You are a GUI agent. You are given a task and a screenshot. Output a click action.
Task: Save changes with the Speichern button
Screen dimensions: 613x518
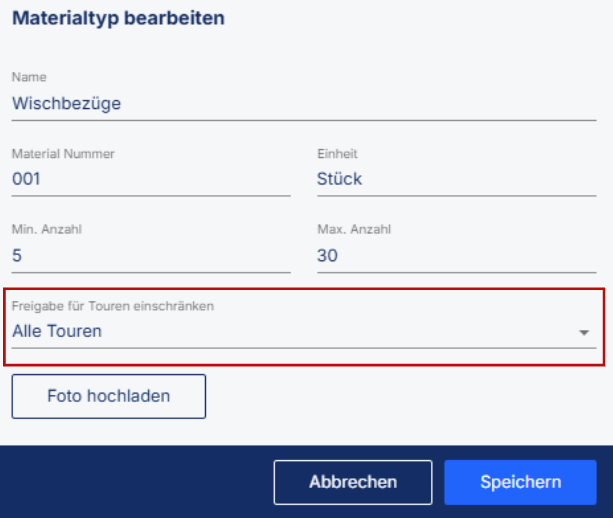point(520,482)
